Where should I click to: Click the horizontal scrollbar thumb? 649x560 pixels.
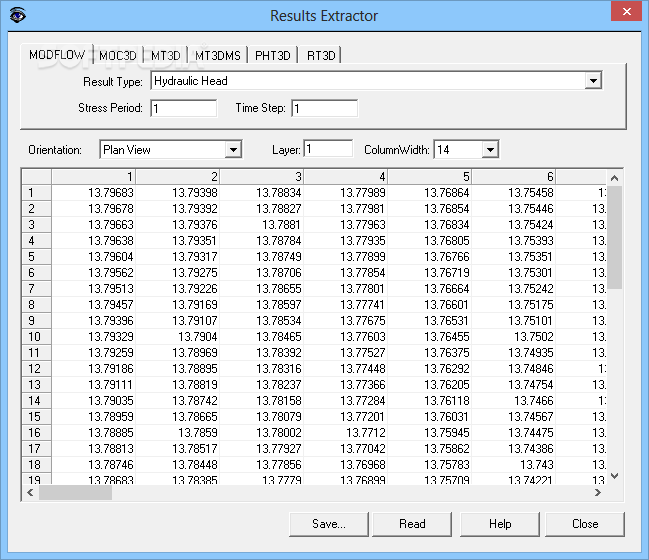(75, 493)
